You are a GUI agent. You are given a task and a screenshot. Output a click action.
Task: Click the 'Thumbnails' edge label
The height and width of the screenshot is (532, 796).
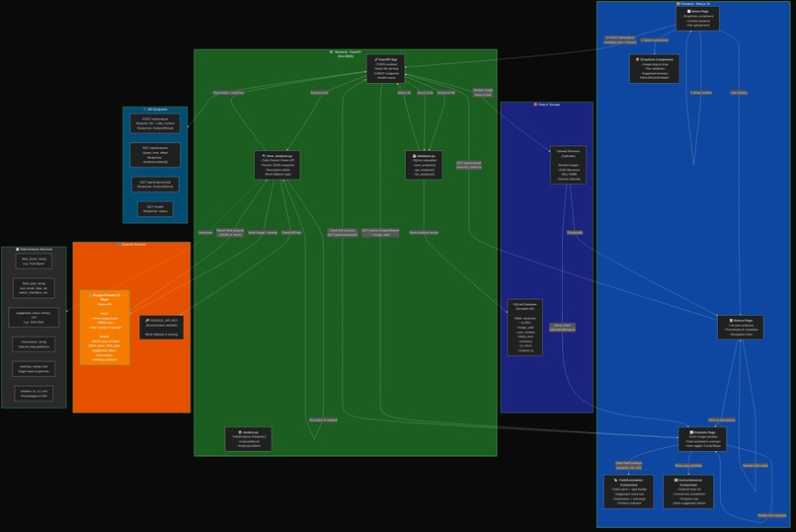click(x=575, y=232)
